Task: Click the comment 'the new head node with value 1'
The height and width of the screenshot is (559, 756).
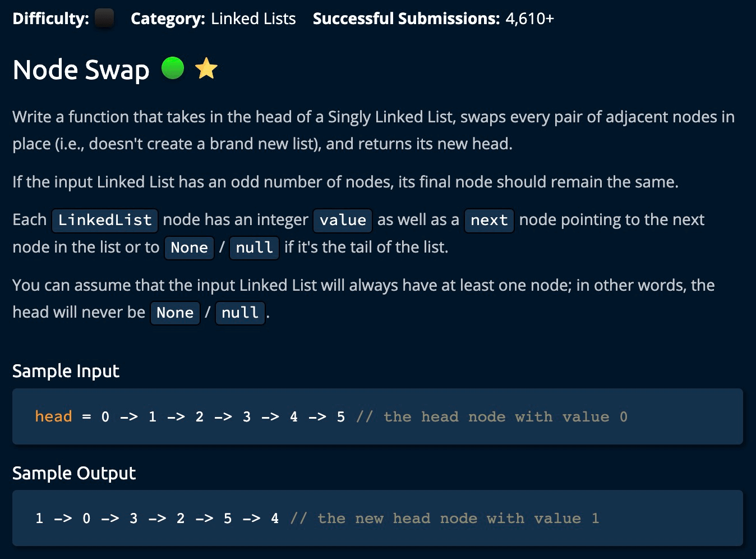Action: point(444,518)
